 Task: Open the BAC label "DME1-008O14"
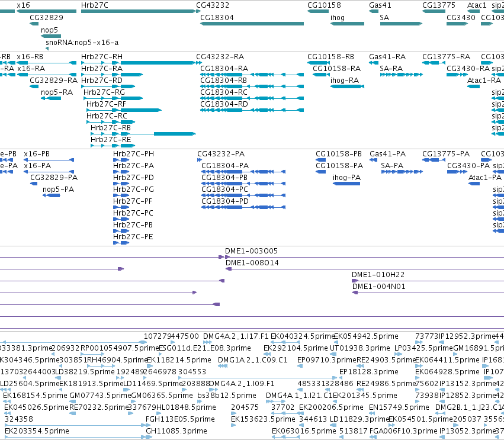[252, 263]
